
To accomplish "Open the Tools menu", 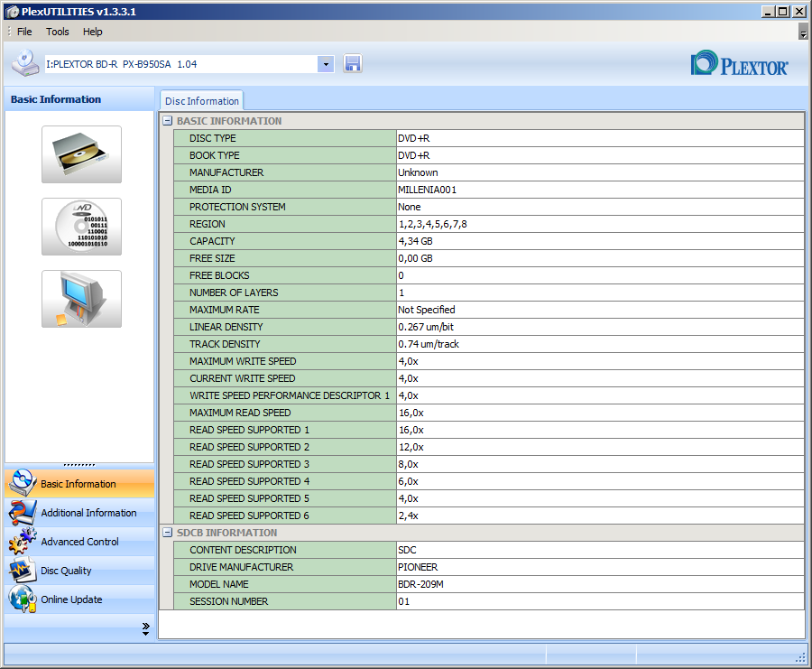I will [x=58, y=32].
